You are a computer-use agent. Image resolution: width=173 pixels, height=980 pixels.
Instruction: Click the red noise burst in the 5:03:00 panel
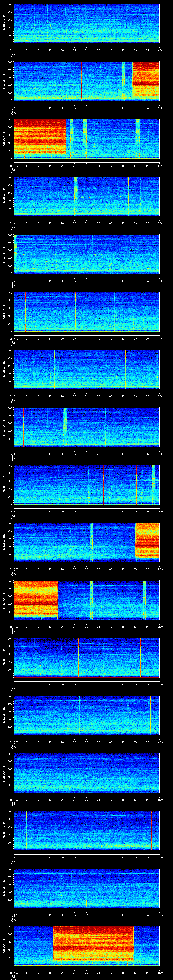point(40,137)
